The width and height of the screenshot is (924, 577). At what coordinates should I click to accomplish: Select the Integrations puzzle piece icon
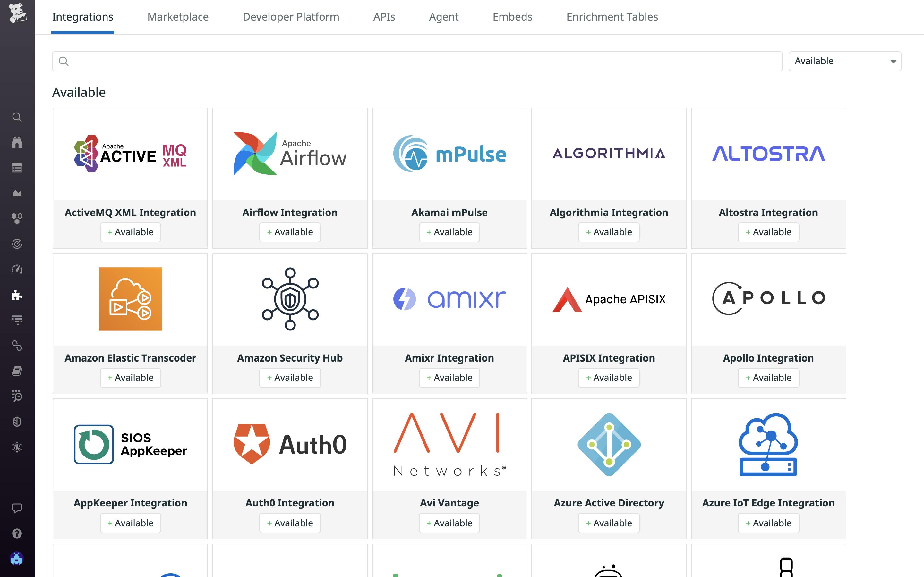[x=17, y=296]
